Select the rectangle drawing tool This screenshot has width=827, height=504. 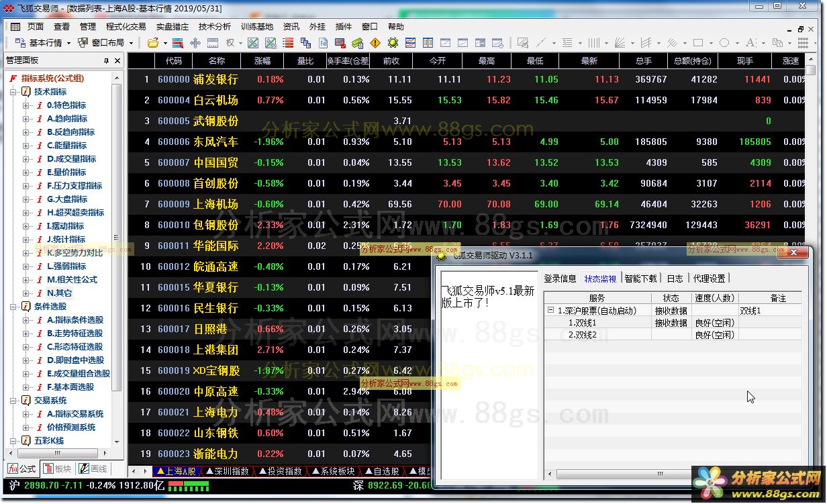698,43
